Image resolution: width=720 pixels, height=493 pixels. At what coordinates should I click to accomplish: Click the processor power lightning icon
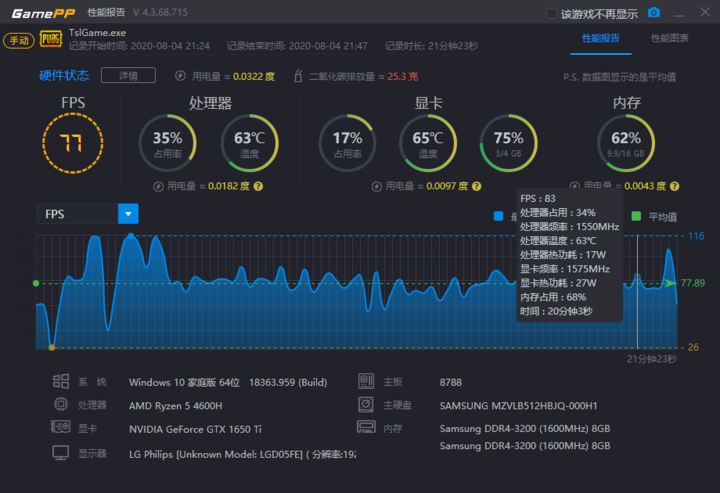point(158,186)
